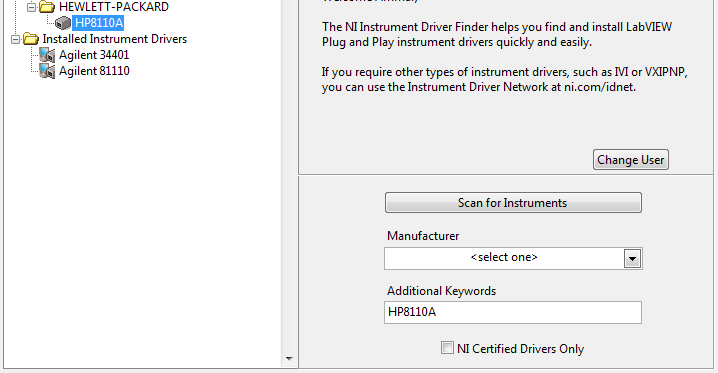Click the Manufacturer select one combo box
718x373 pixels.
coord(513,259)
